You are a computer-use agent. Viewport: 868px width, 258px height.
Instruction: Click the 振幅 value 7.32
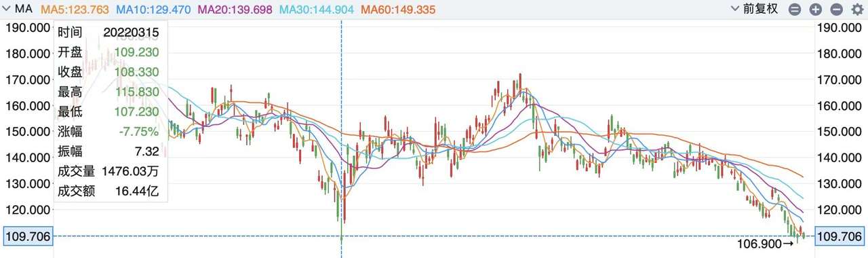[146, 151]
